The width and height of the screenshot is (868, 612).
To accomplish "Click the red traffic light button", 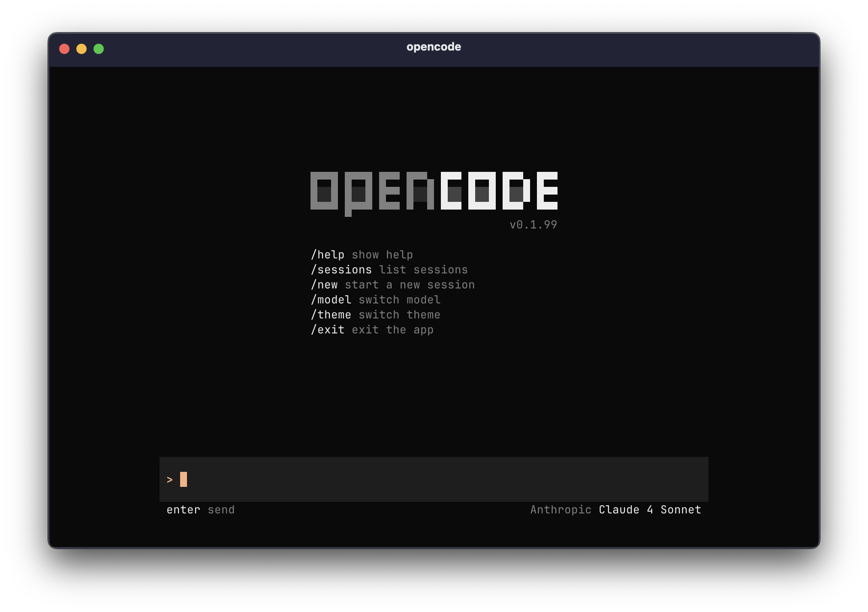I will tap(65, 49).
